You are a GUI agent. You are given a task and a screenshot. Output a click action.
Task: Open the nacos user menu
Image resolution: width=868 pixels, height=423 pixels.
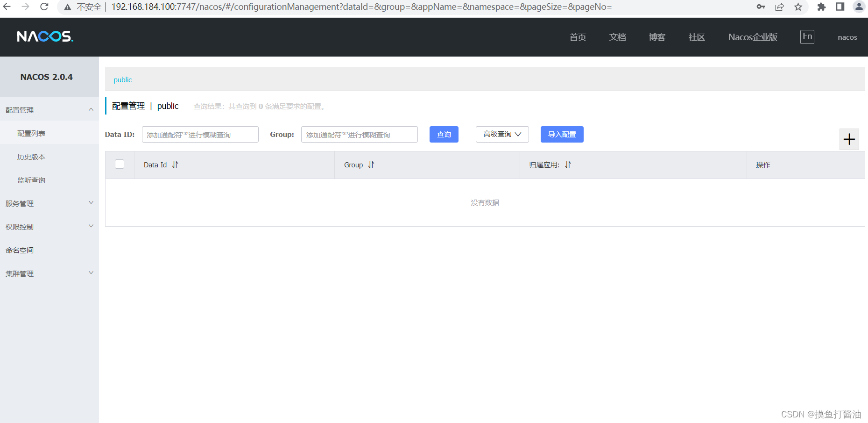coord(847,37)
